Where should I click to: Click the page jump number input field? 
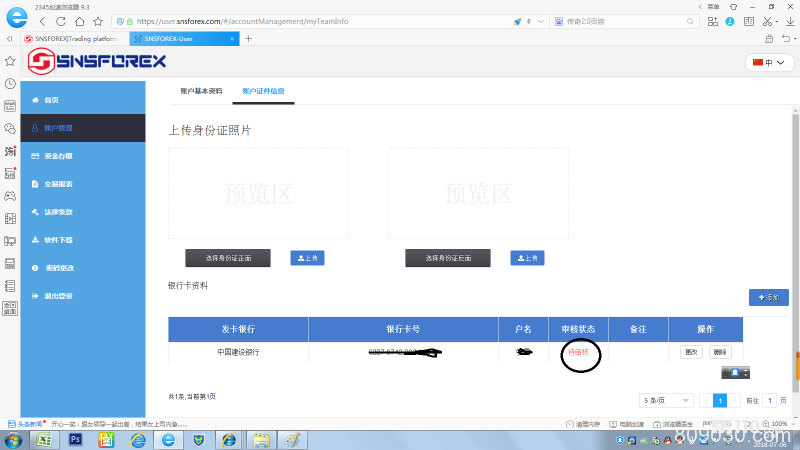pyautogui.click(x=770, y=400)
